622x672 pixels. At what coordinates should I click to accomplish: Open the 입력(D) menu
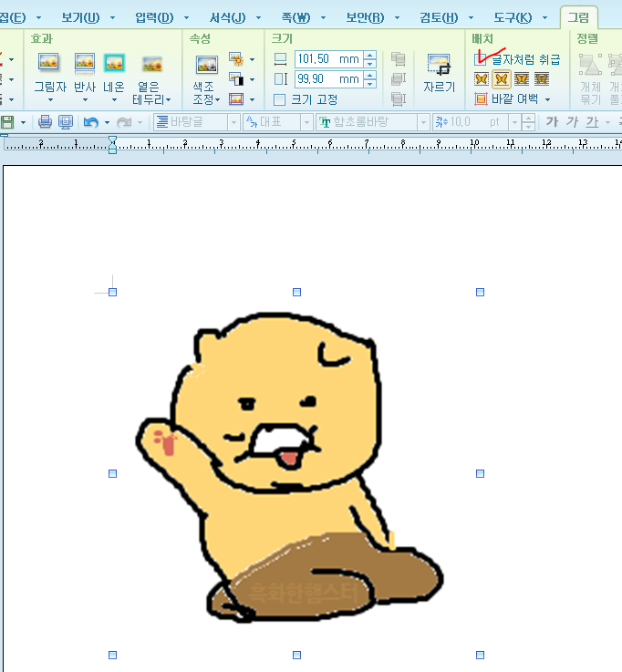[x=154, y=17]
